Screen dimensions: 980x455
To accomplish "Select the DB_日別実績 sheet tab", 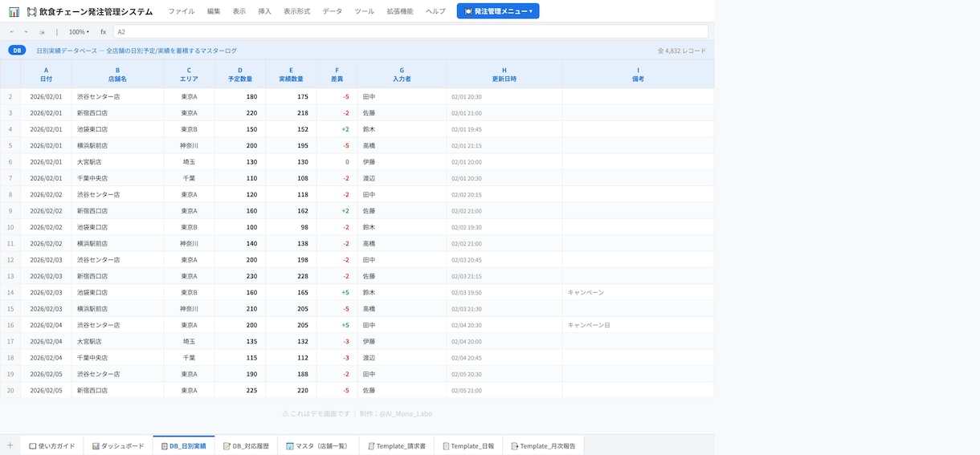I will click(x=184, y=445).
